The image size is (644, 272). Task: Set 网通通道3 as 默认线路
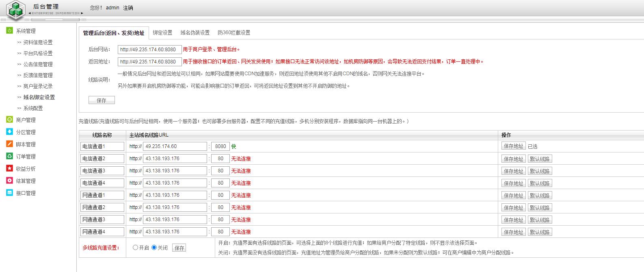click(540, 220)
